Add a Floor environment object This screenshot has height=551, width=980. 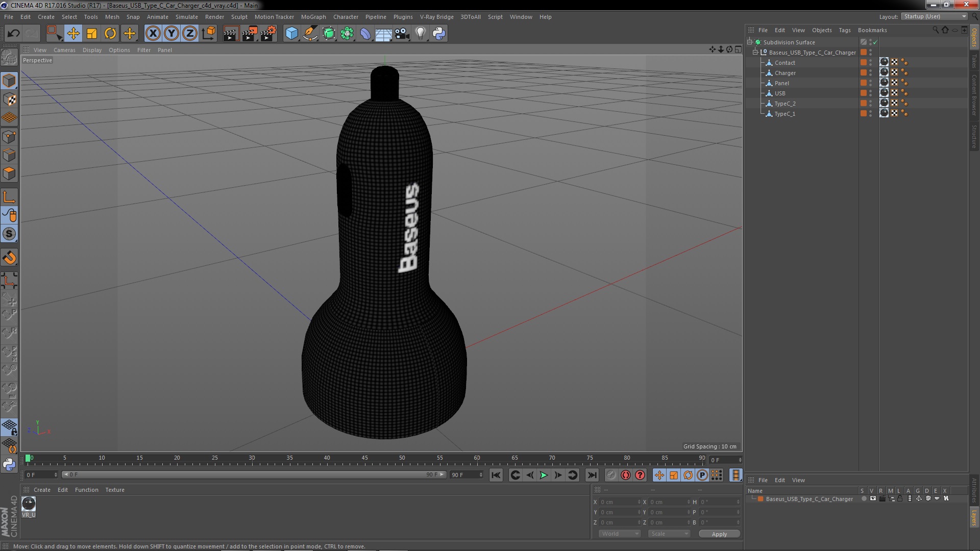click(384, 34)
